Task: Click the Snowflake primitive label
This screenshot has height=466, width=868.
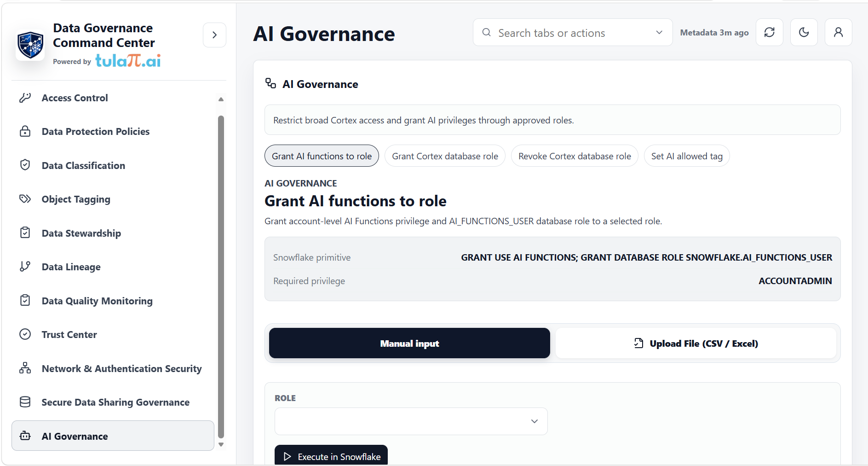Action: pyautogui.click(x=312, y=257)
